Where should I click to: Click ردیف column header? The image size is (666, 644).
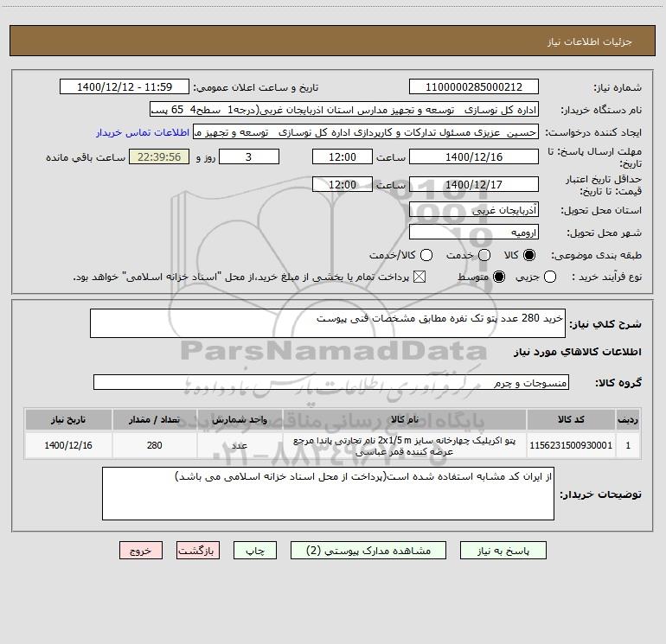pos(628,419)
